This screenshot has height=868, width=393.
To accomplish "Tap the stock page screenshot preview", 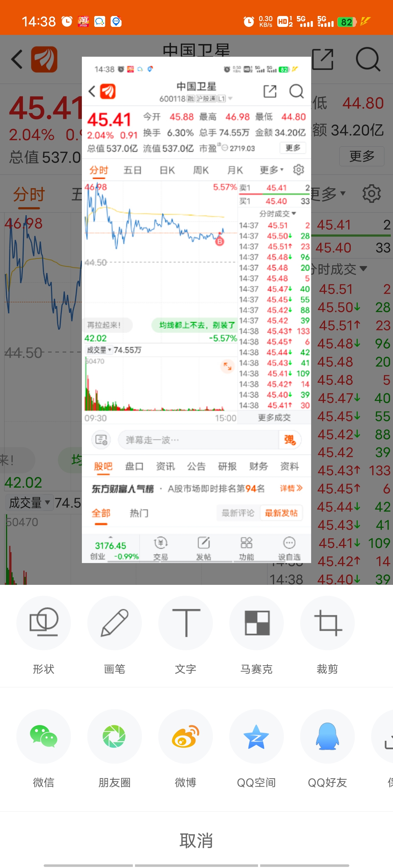I will (x=196, y=310).
